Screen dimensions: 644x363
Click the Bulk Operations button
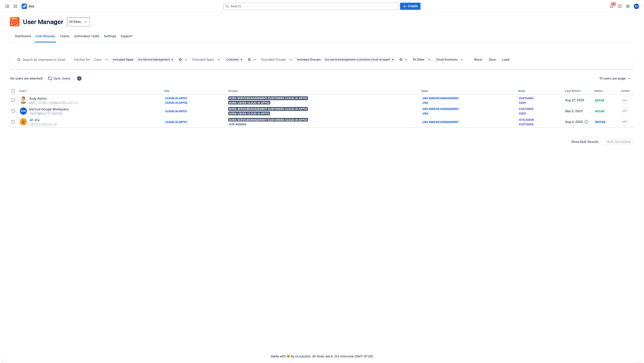[619, 142]
